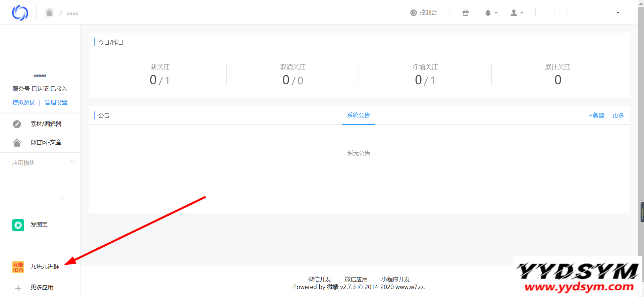This screenshot has height=297, width=644.
Task: Open the user account menu
Action: pos(516,13)
